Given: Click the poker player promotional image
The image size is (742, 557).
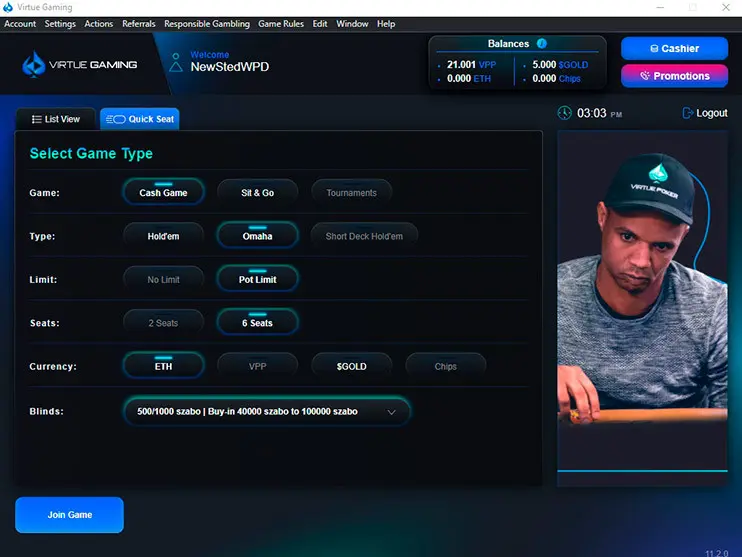Looking at the screenshot, I should coord(643,300).
